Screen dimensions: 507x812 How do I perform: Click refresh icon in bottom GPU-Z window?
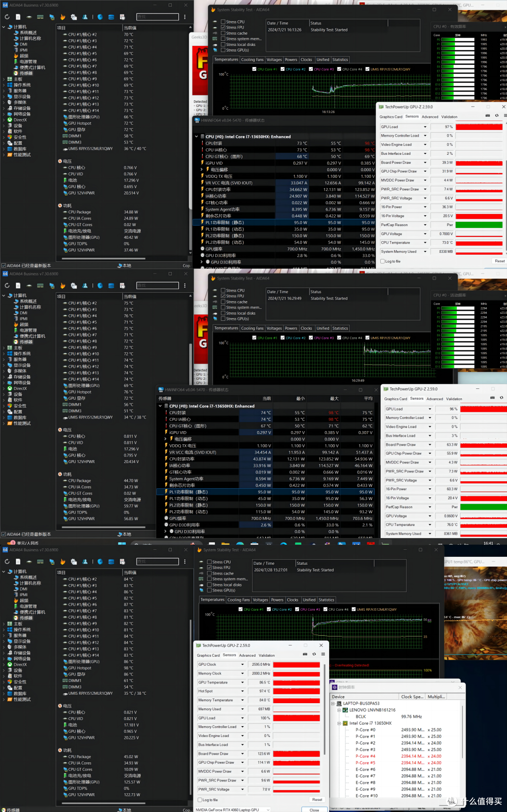coord(314,654)
